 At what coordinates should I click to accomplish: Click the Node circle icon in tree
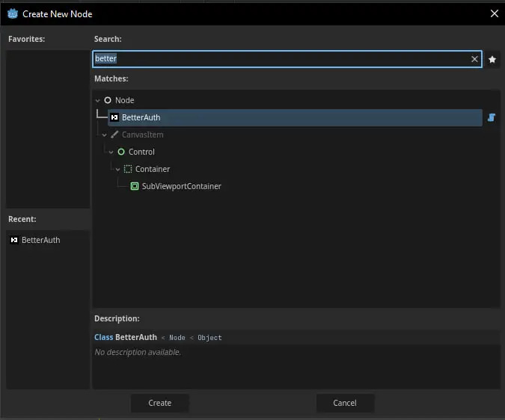tap(108, 100)
